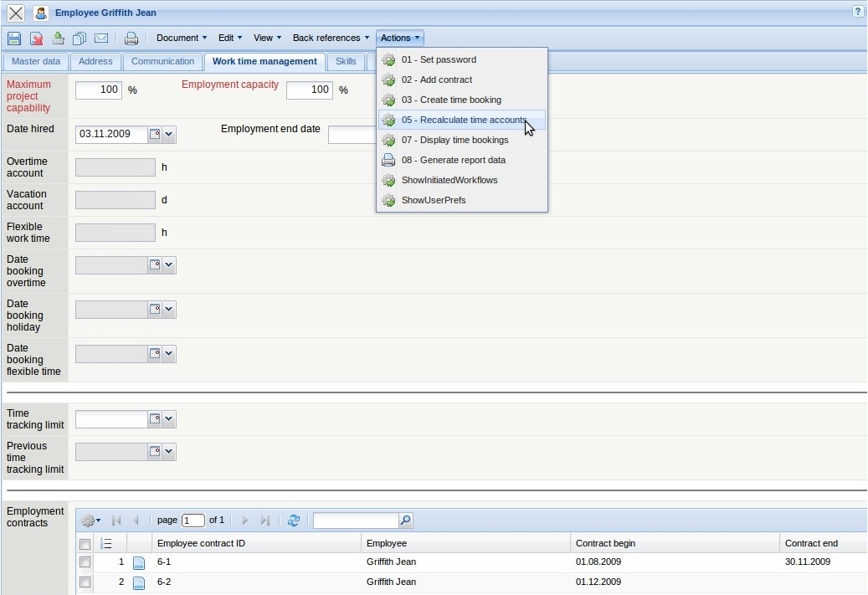Screen dimensions: 868x595
Task: Open the help question mark icon
Action: click(x=858, y=12)
